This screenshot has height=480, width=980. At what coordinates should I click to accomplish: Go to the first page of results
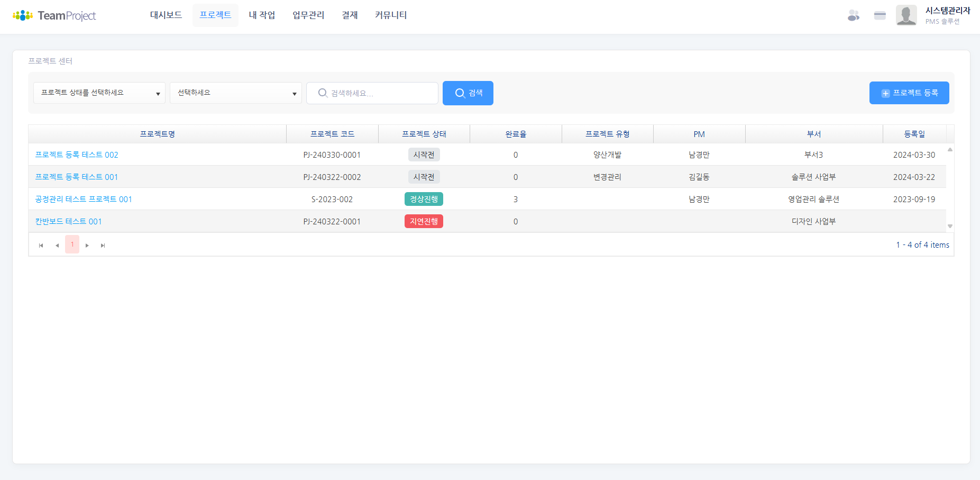pyautogui.click(x=41, y=245)
